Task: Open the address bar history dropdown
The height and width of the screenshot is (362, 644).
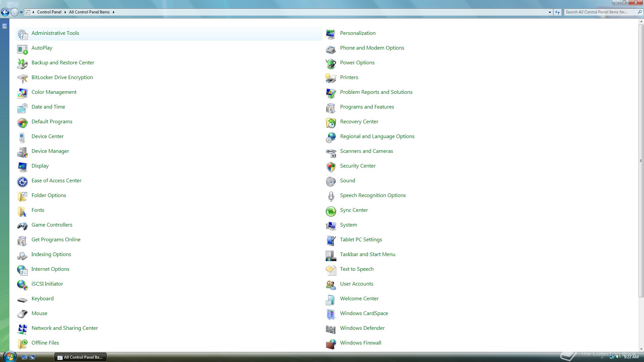Action: click(x=550, y=12)
